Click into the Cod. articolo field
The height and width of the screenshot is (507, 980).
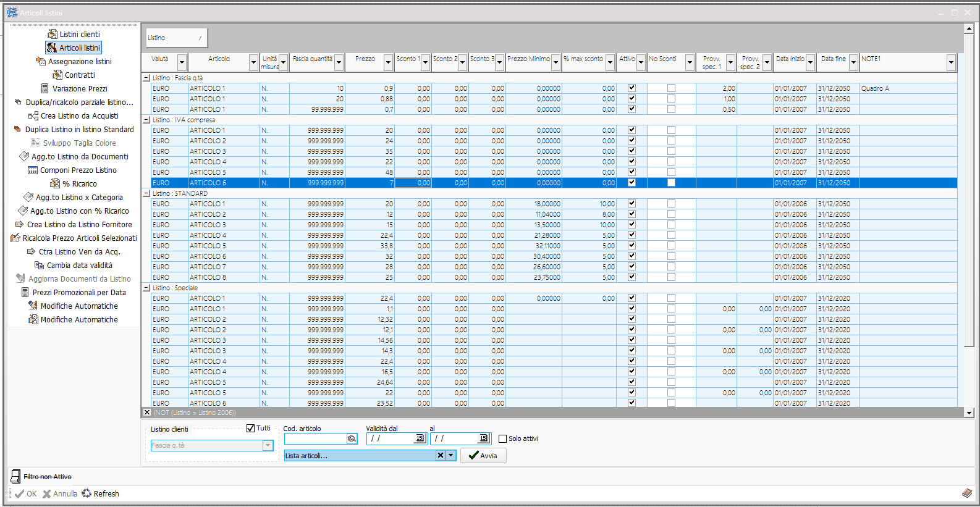click(x=315, y=438)
